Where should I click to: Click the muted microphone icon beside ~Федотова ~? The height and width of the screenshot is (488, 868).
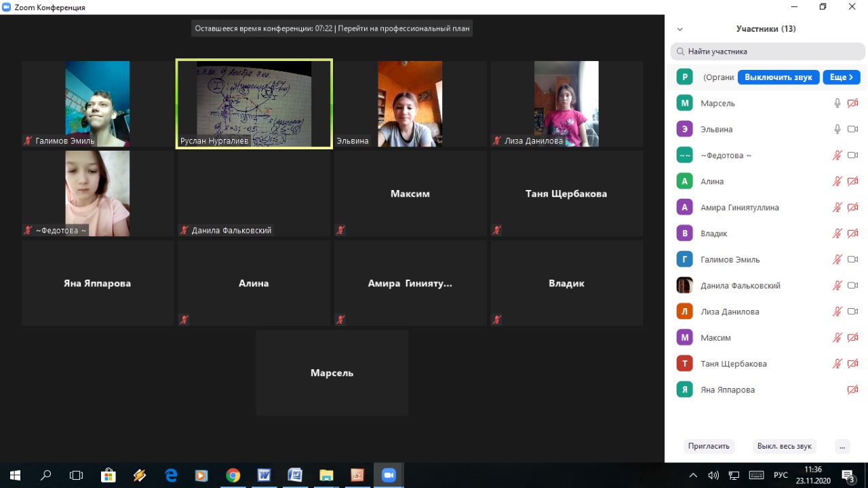coord(837,155)
